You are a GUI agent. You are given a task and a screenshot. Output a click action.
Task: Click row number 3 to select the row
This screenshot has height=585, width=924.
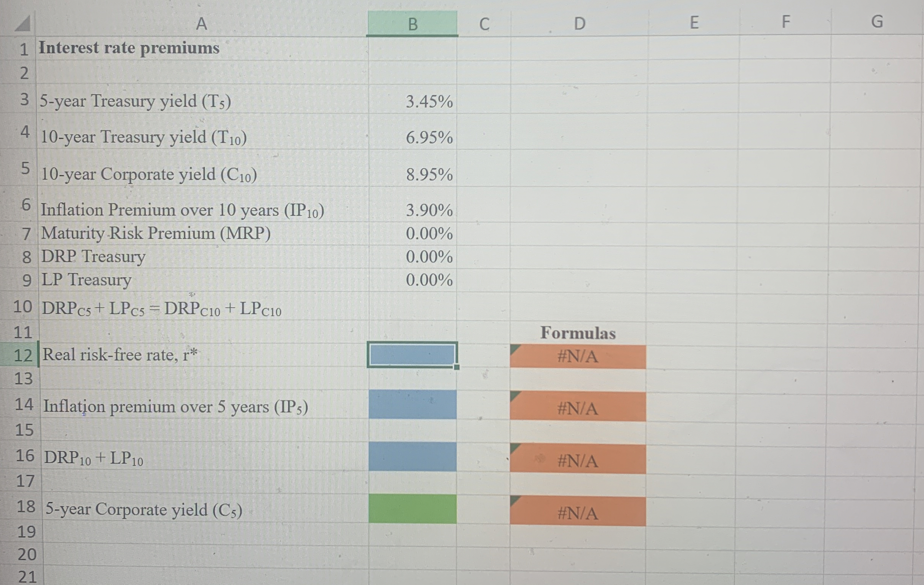point(24,102)
